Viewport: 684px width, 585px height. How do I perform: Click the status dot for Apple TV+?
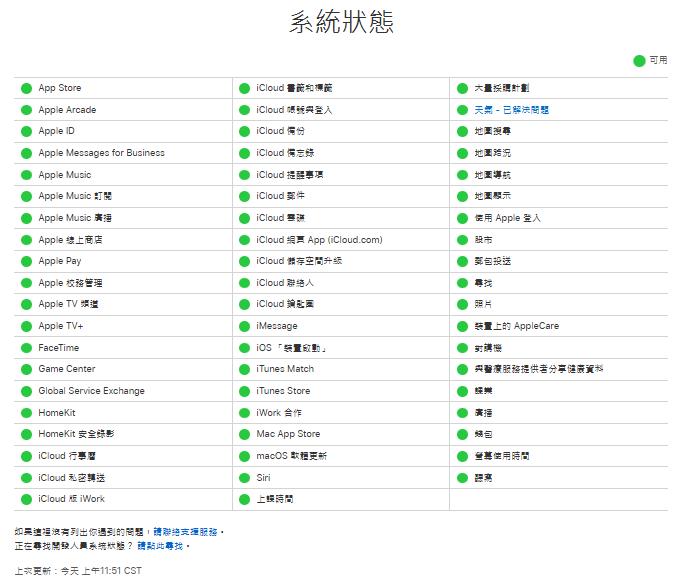pyautogui.click(x=27, y=326)
